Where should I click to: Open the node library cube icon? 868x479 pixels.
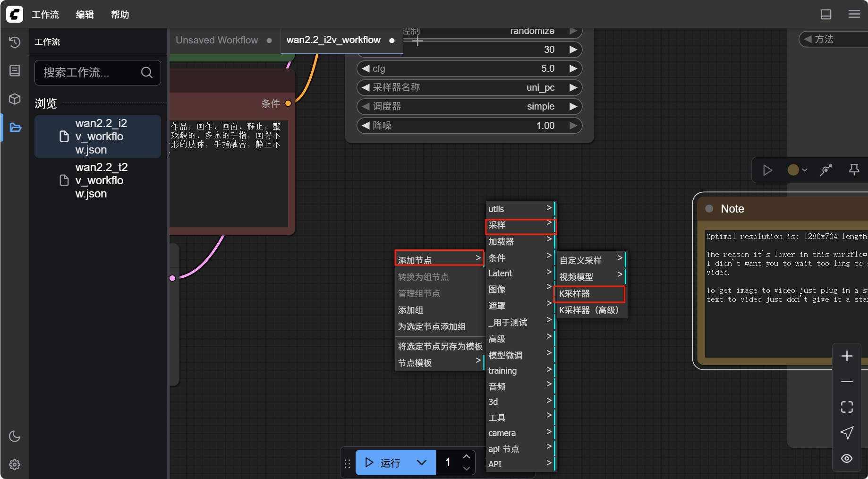tap(15, 99)
